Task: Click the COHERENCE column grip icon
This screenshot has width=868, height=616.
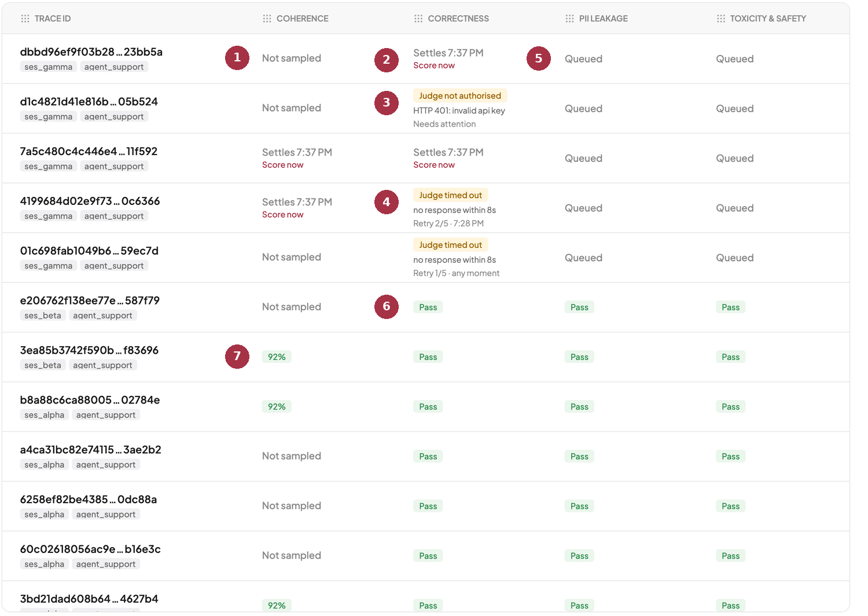Action: click(x=267, y=19)
